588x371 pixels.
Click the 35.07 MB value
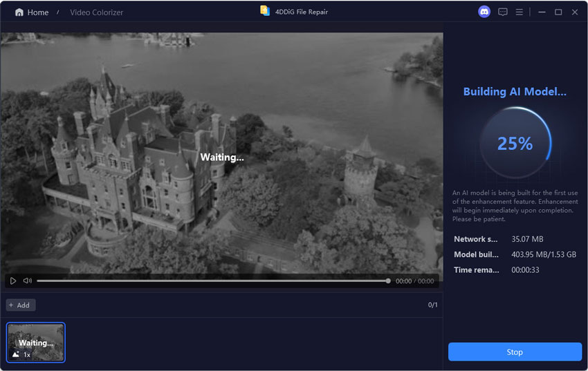pos(527,239)
